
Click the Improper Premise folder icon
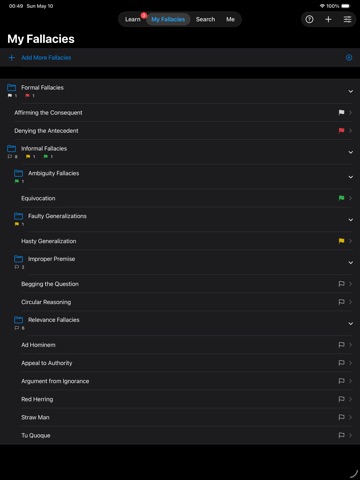click(19, 259)
